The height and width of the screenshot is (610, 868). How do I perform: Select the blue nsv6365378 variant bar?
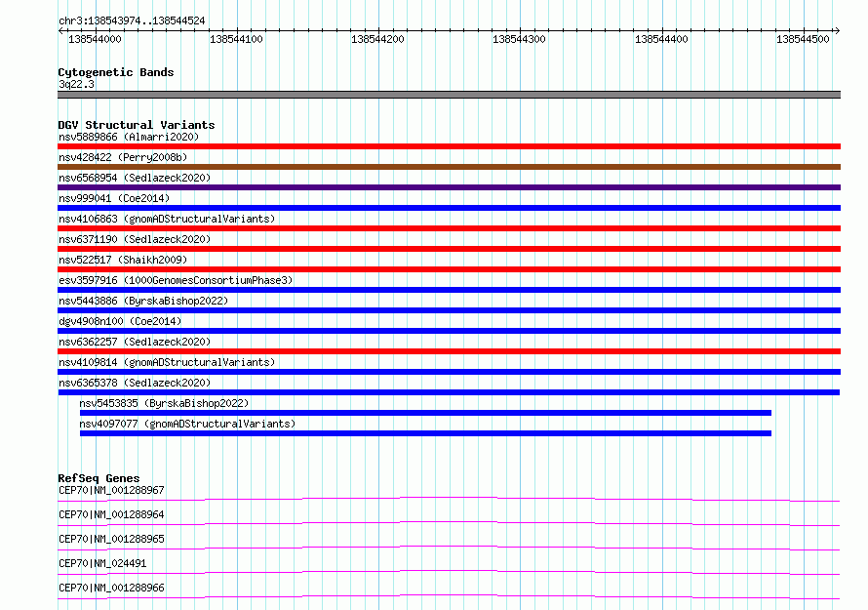point(449,392)
